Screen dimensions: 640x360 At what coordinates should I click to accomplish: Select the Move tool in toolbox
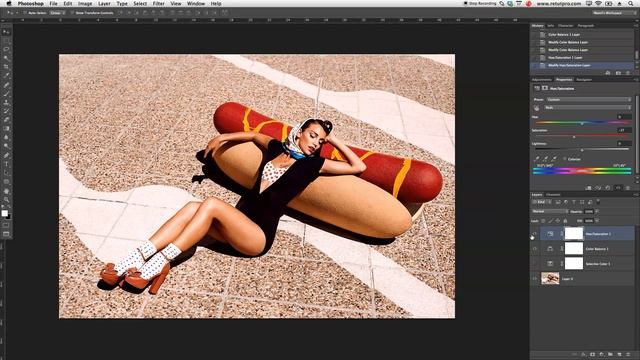pos(6,32)
